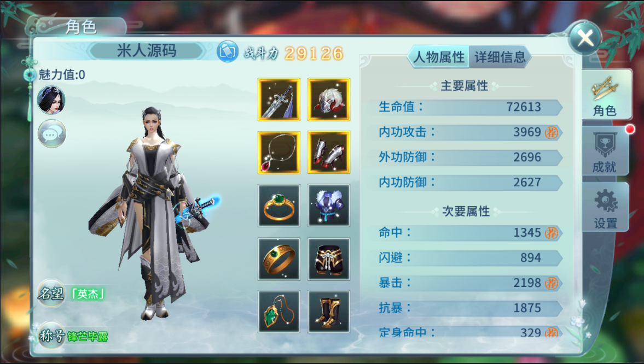This screenshot has width=644, height=364.
Task: Select the gold boots equipment slot
Action: (329, 312)
